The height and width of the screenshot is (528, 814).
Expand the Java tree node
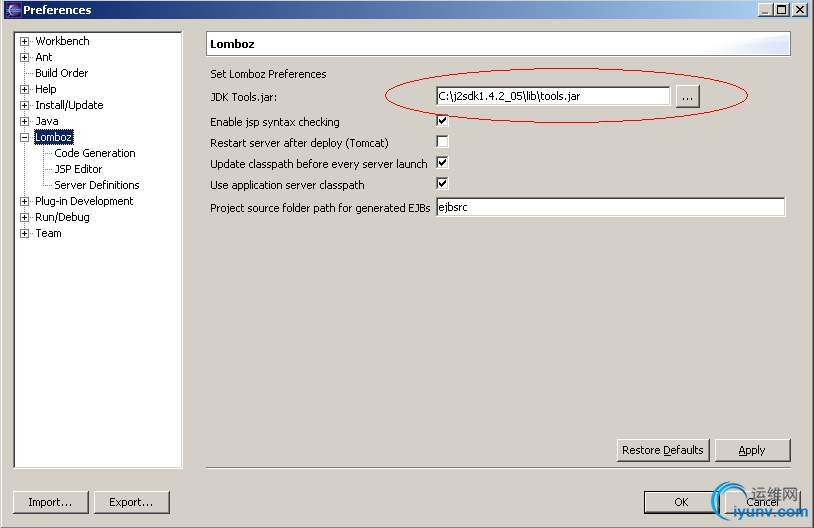coord(24,121)
